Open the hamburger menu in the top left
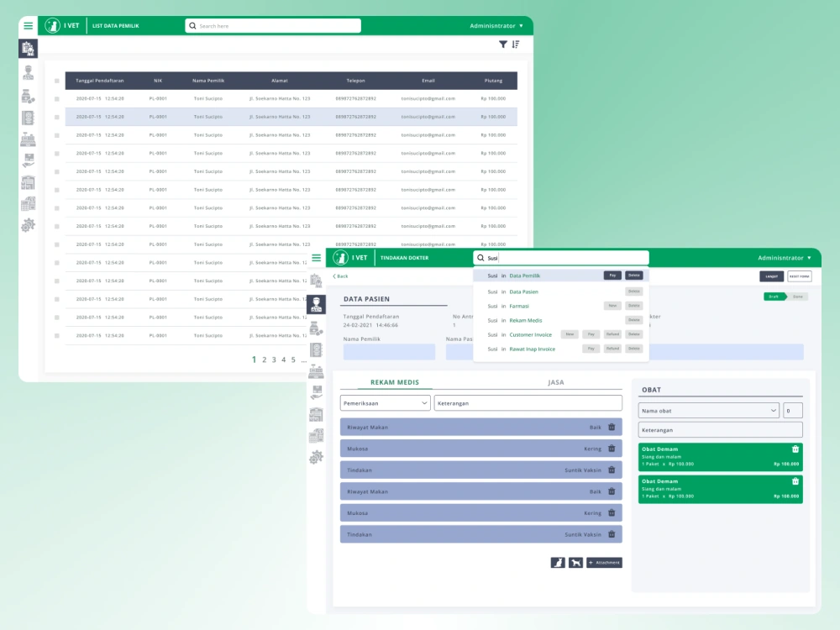The width and height of the screenshot is (840, 630). 28,25
